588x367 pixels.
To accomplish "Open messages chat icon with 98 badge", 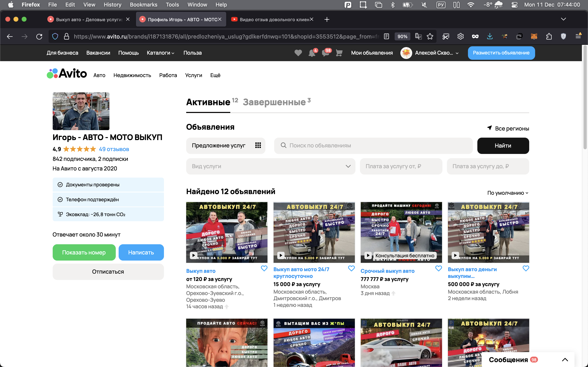I will [x=325, y=53].
